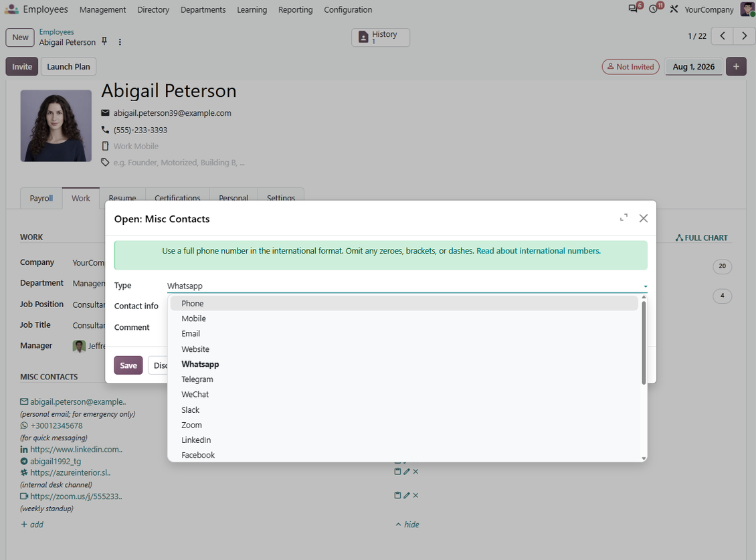The height and width of the screenshot is (560, 756).
Task: Open the record actions kebab menu
Action: tap(120, 42)
